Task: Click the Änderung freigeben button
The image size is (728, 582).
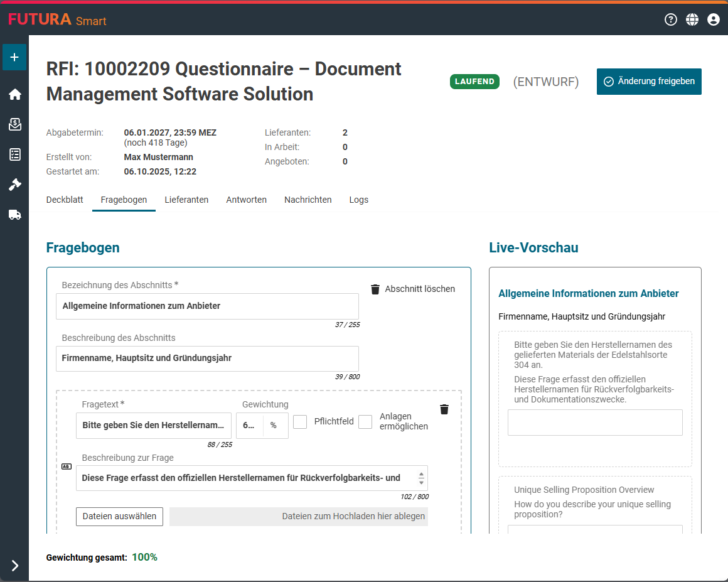Action: click(x=649, y=82)
